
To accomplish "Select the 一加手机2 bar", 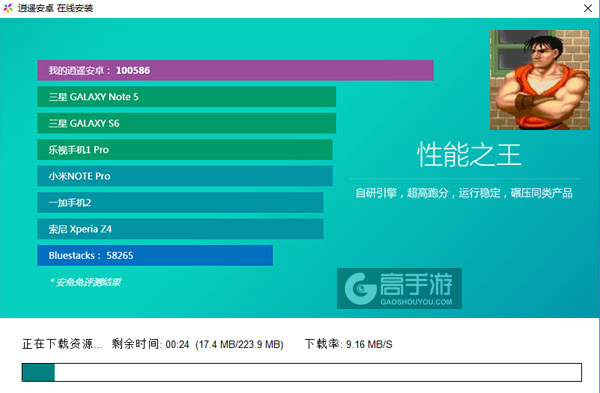I will pos(180,202).
